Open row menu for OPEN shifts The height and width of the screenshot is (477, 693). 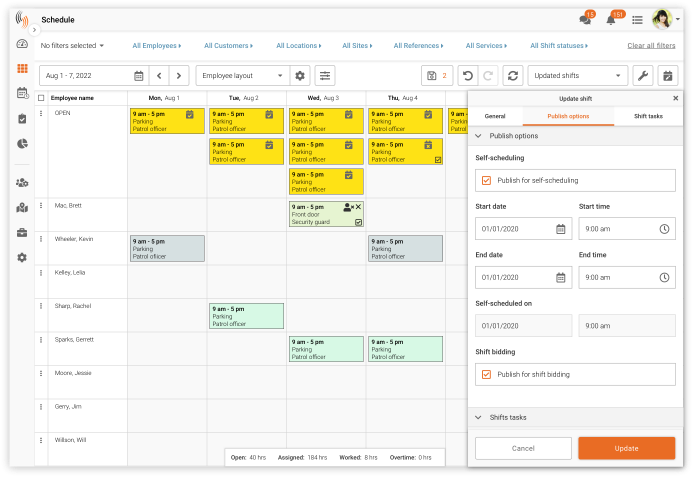[41, 113]
